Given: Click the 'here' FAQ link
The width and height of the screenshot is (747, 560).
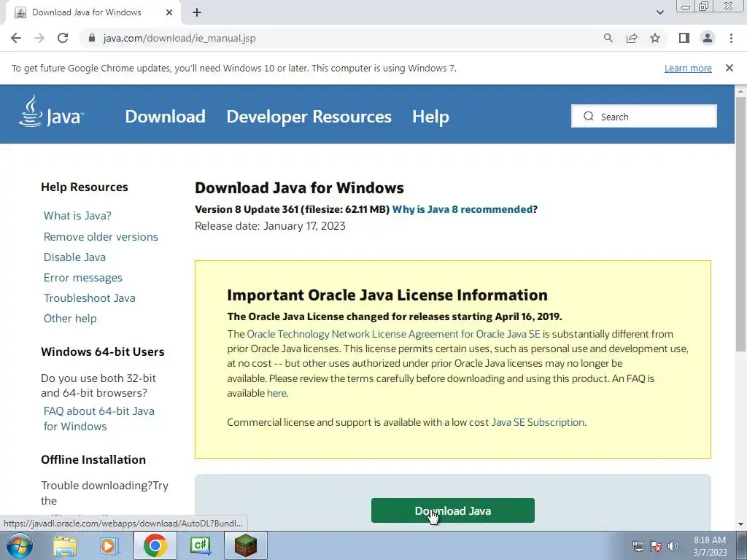Looking at the screenshot, I should coord(276,393).
